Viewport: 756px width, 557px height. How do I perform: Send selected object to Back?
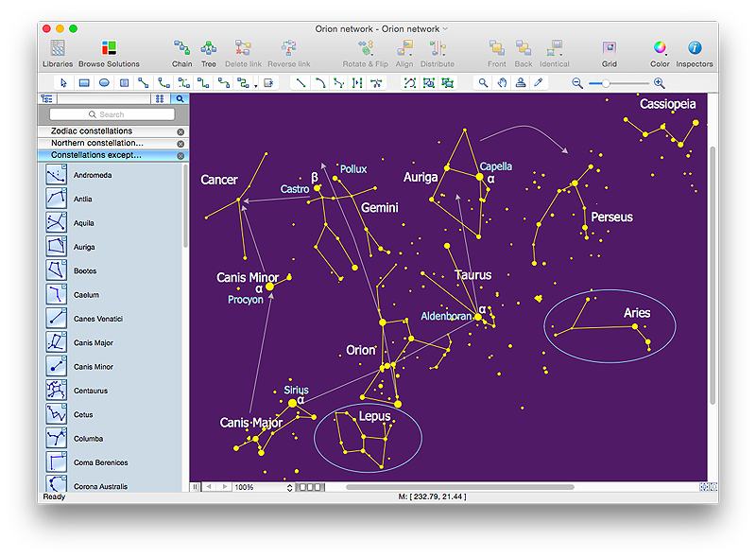522,47
